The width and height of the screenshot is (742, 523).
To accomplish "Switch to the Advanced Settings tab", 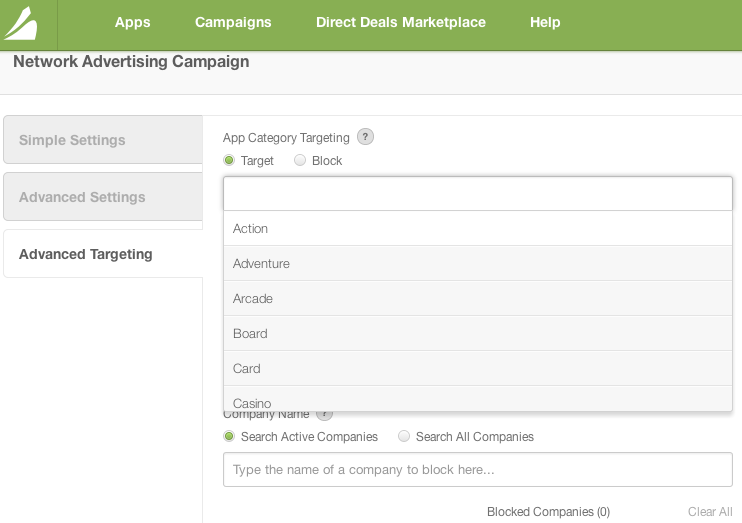I will click(103, 196).
